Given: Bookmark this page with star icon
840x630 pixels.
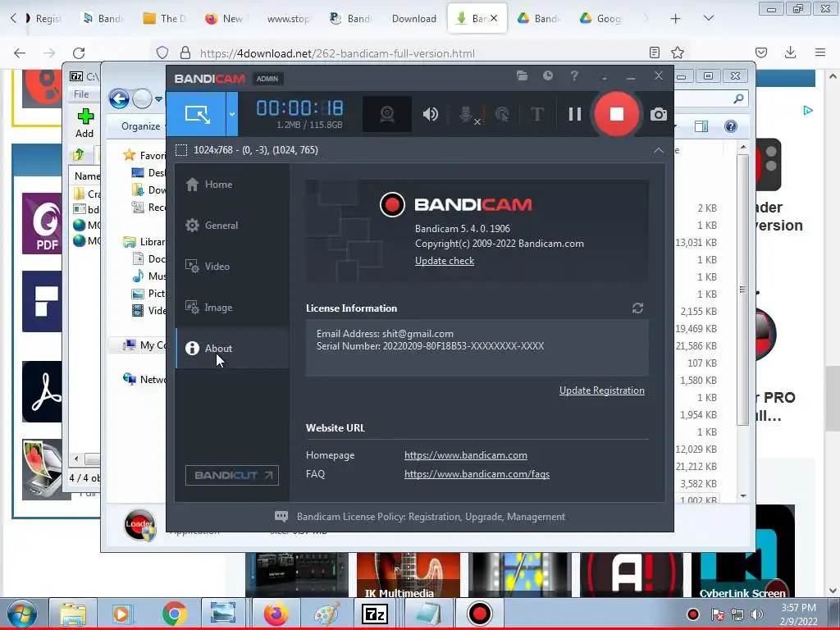Looking at the screenshot, I should click(x=678, y=52).
